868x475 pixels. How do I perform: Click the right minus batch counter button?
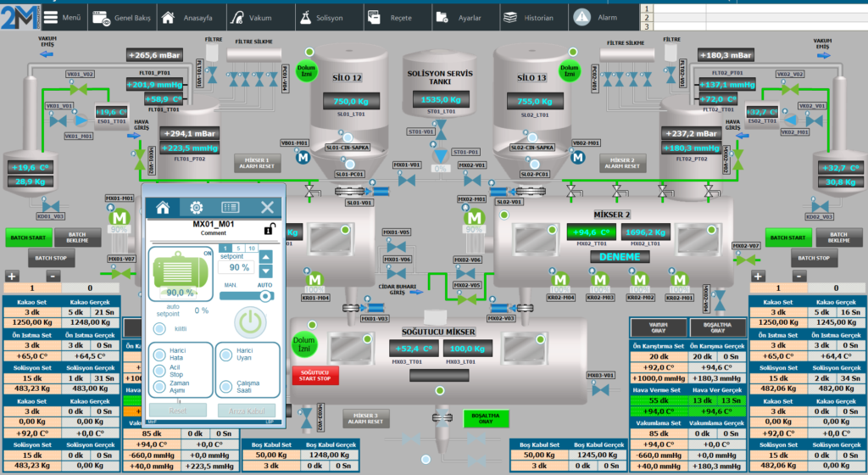[x=798, y=276]
